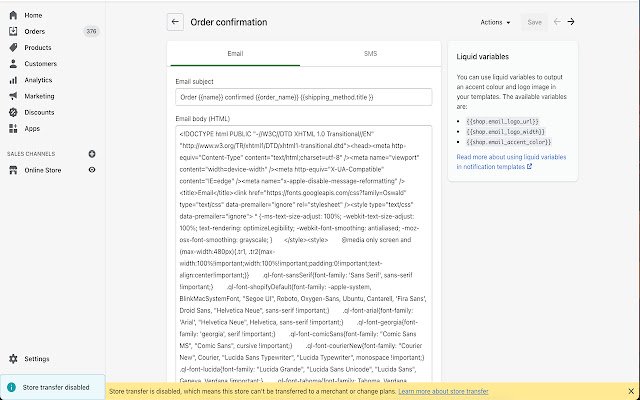Click the SALES CHANNELS section label
This screenshot has width=640, height=400.
(x=31, y=154)
